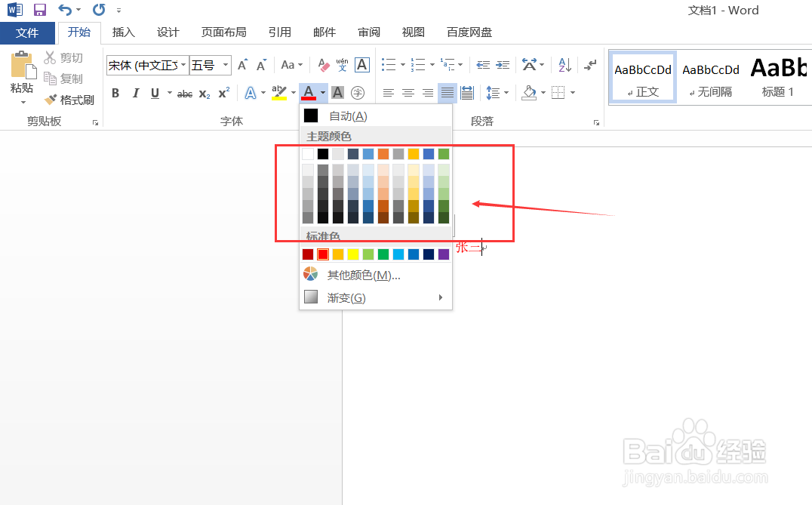
Task: Expand the numbering list dropdown
Action: coord(432,65)
